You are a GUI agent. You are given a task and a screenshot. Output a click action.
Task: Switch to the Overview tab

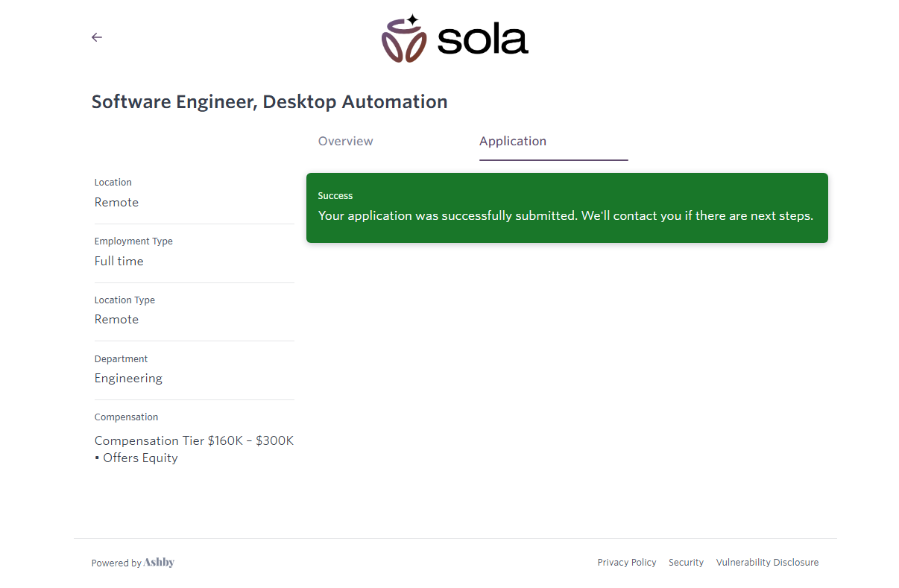tap(345, 142)
